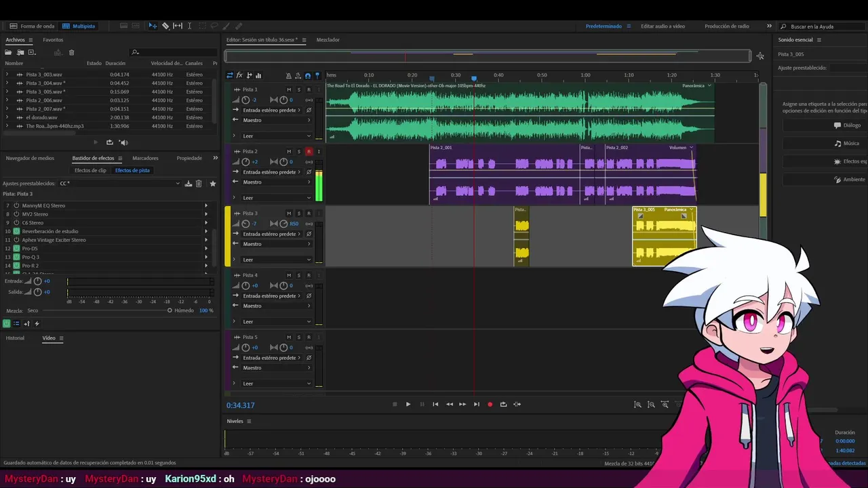
Task: Select the Slip tool in the top toolbar
Action: (x=178, y=26)
